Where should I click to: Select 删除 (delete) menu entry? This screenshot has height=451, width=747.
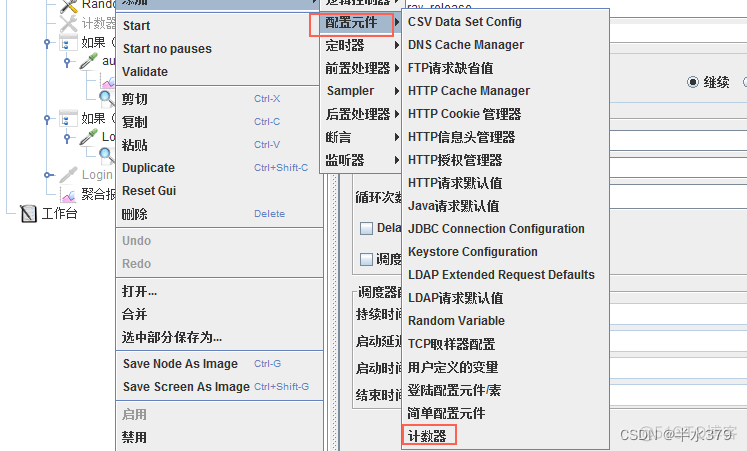219,214
